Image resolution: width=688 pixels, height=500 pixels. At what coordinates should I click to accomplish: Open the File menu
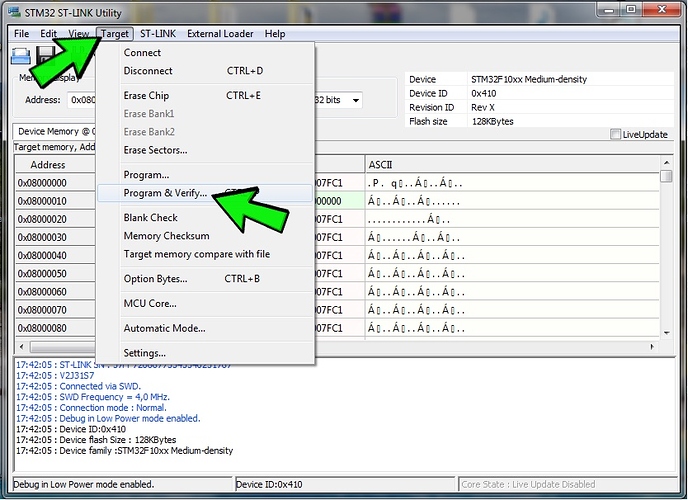[x=21, y=34]
